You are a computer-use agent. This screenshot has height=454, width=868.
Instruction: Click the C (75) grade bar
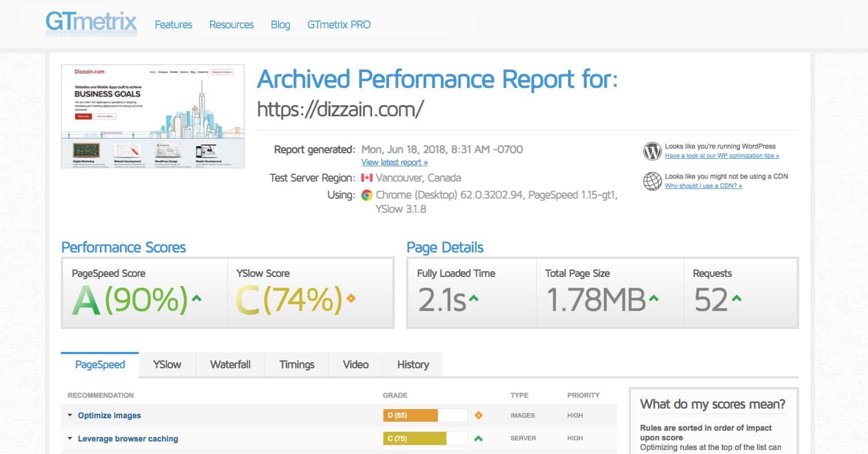(x=425, y=438)
